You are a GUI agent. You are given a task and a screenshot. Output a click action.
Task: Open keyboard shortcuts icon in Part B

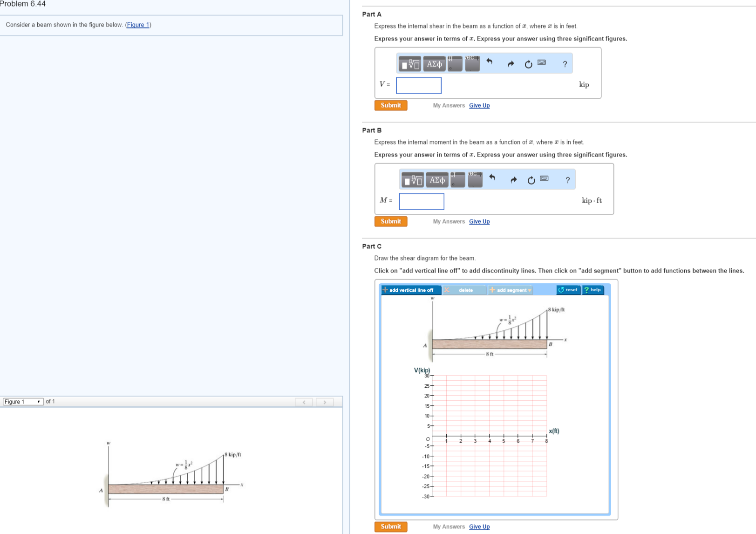(x=544, y=178)
